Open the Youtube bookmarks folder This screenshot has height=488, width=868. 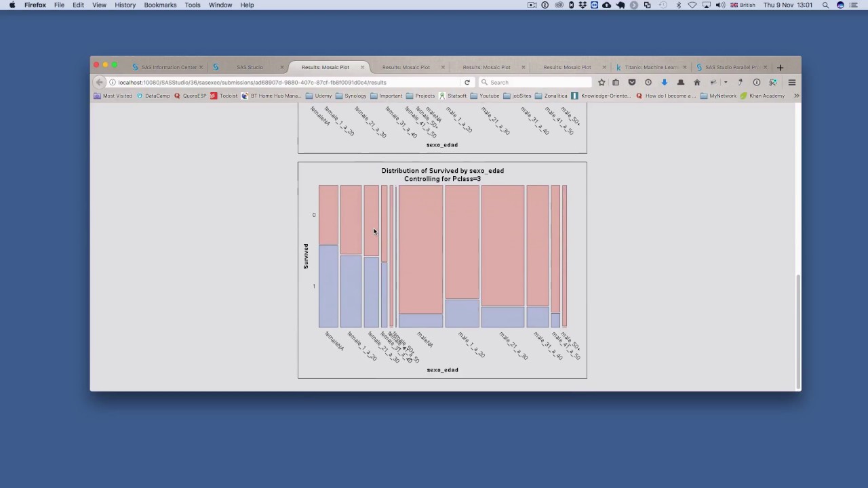coord(485,96)
